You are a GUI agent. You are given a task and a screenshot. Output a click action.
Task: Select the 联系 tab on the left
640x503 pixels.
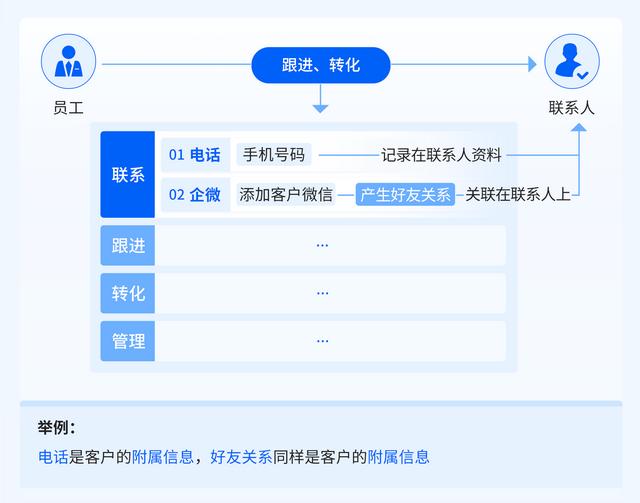click(x=127, y=174)
